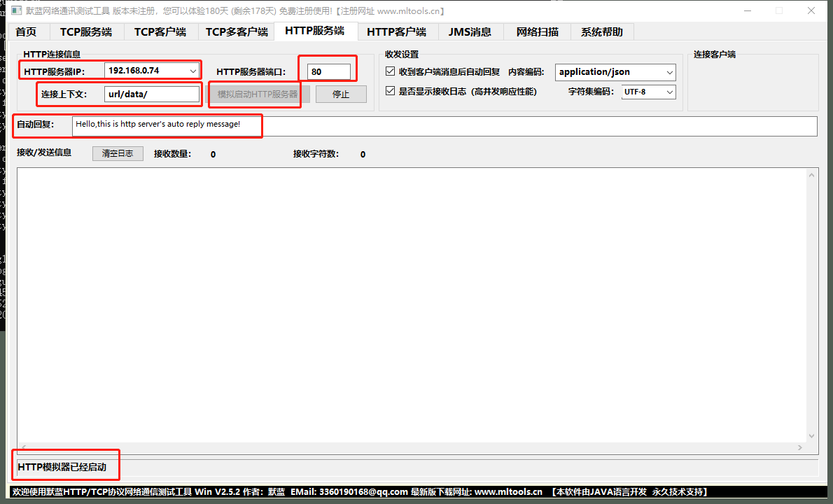Click the app icon in title bar
This screenshot has width=833, height=504.
(x=17, y=10)
